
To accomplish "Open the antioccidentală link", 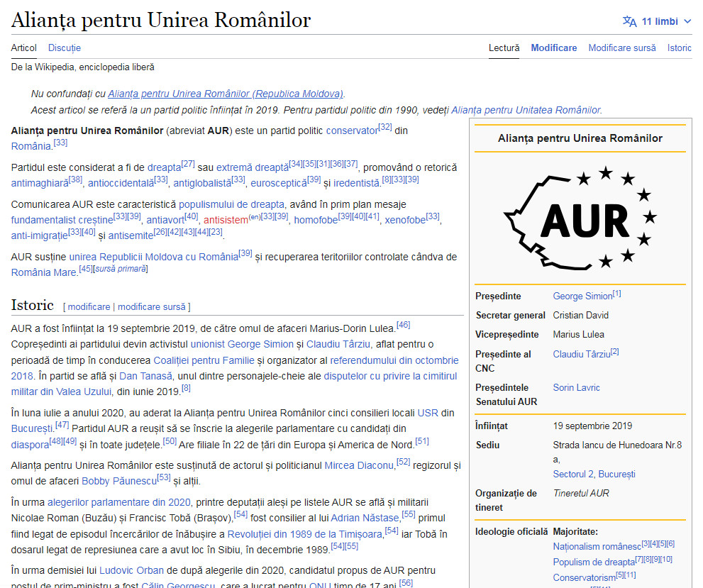I will pos(121,183).
